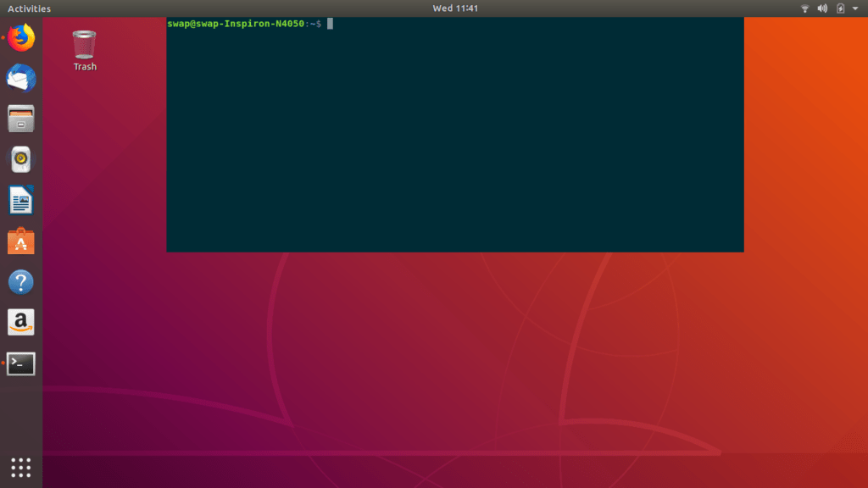The height and width of the screenshot is (488, 868).
Task: Open Firefox from the dock
Action: tap(21, 37)
